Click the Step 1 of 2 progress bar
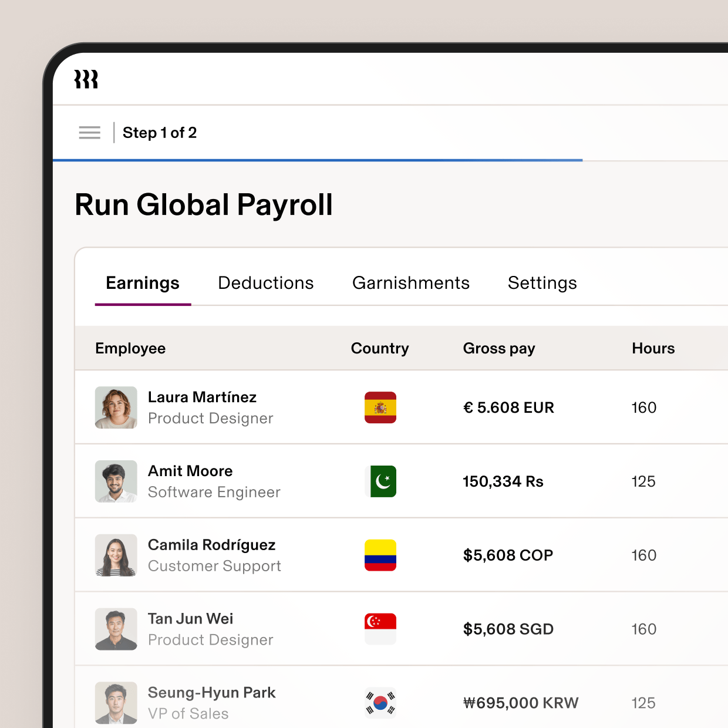The width and height of the screenshot is (728, 728). tap(318, 160)
